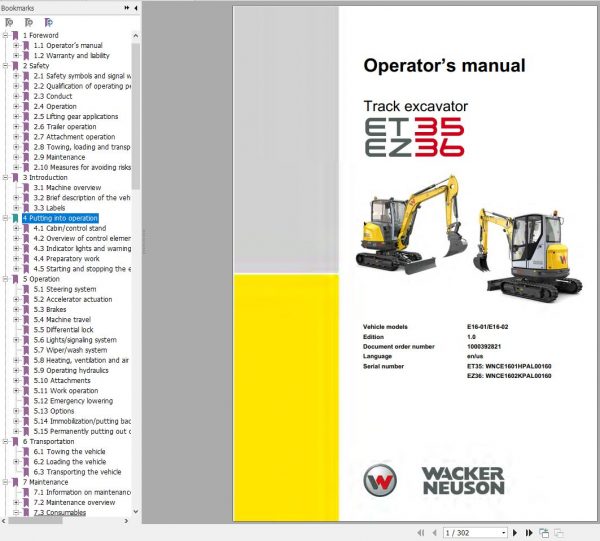Collapse the 1 Foreword bookmark node
The image size is (600, 541).
click(5, 35)
